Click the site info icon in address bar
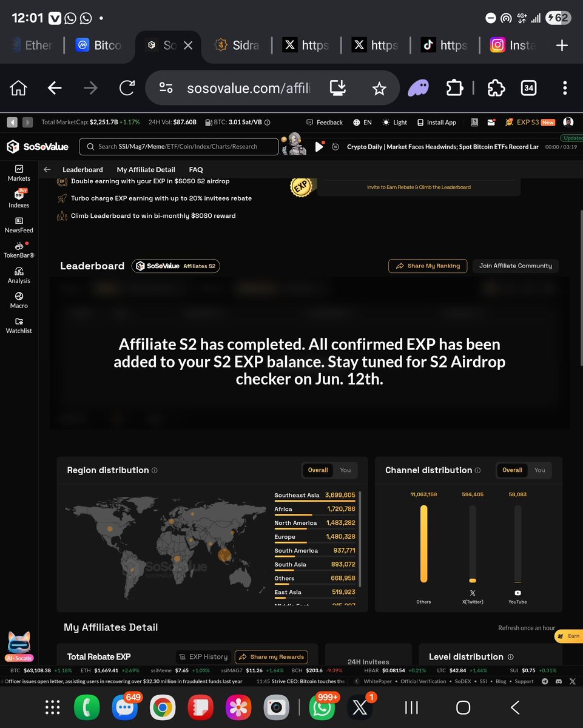 click(x=166, y=89)
